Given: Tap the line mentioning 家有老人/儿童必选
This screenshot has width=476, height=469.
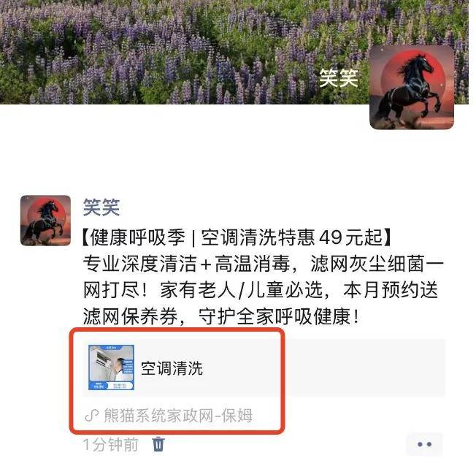Looking at the screenshot, I should [261, 290].
